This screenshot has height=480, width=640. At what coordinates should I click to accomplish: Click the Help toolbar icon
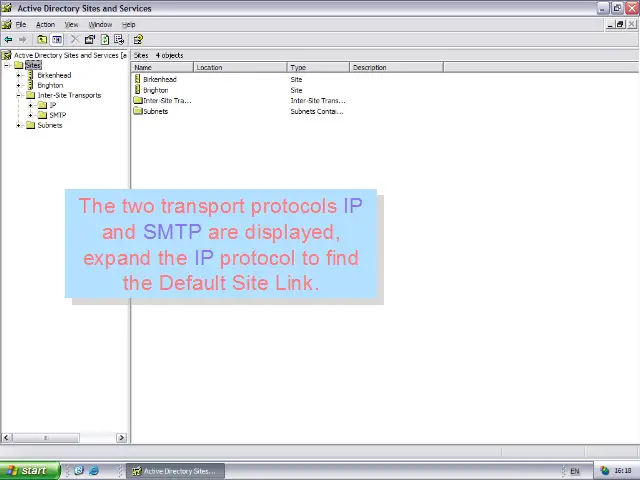coord(138,40)
